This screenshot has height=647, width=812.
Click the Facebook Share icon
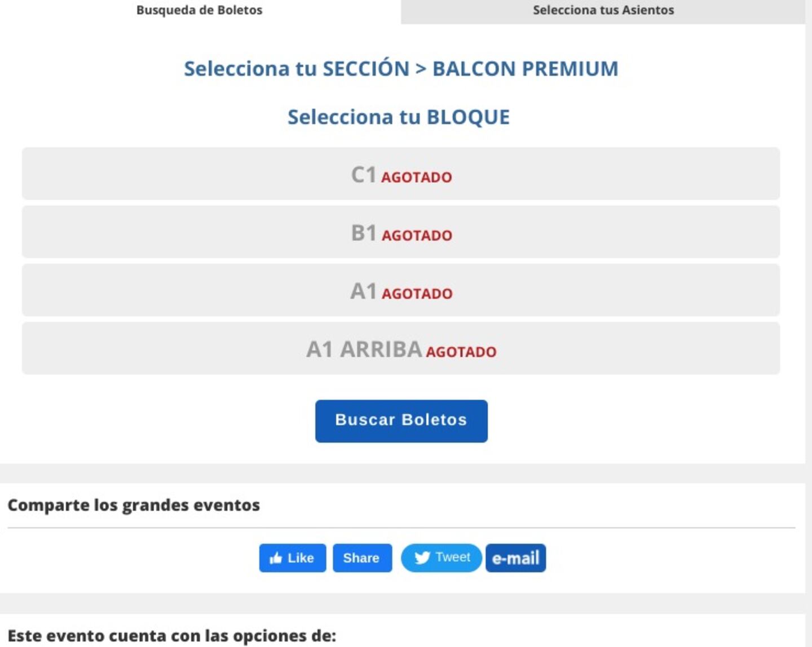tap(362, 558)
